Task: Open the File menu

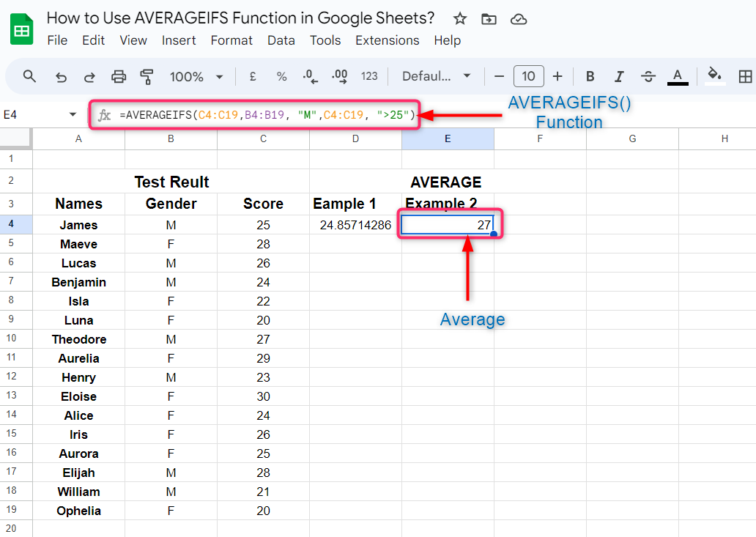Action: click(57, 40)
